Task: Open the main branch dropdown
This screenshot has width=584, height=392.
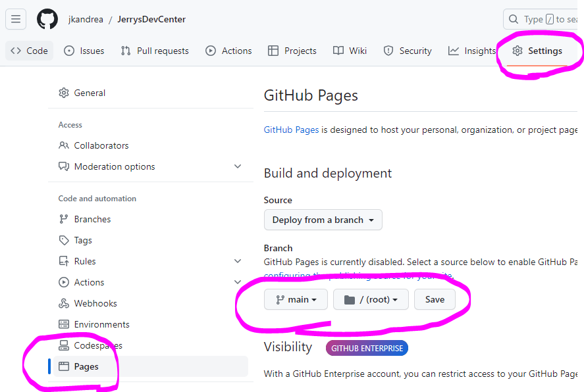Action: (x=296, y=299)
